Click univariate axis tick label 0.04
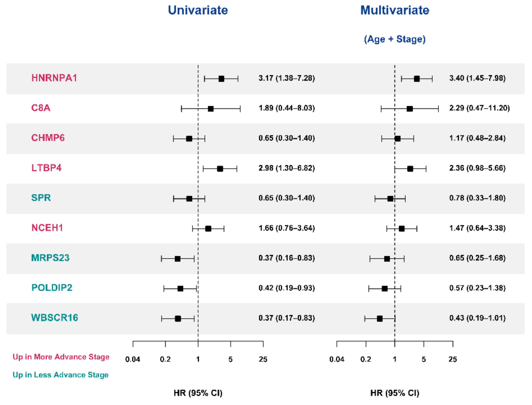532x405 pixels. pos(133,359)
